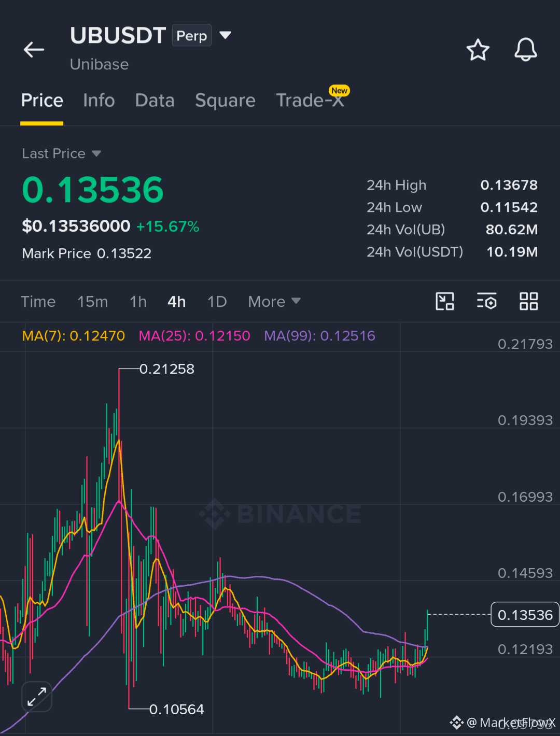
Task: Open the chart drawing tools icon
Action: pos(445,301)
